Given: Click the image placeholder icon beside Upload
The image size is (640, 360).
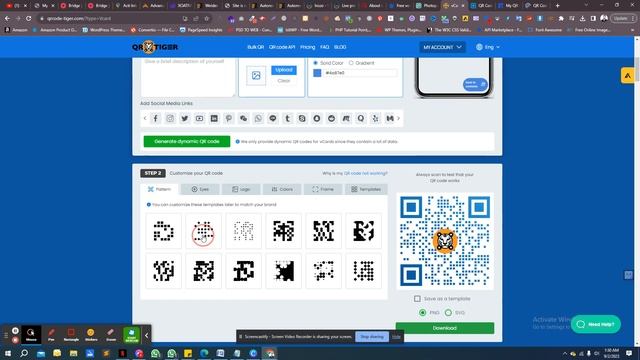Looking at the screenshot, I should [256, 76].
